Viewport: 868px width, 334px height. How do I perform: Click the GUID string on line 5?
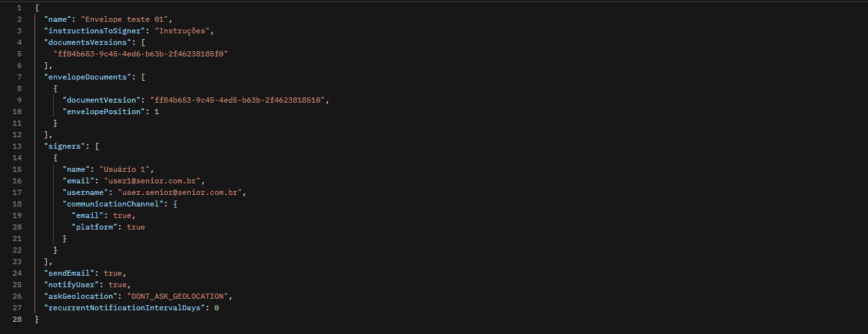click(140, 54)
